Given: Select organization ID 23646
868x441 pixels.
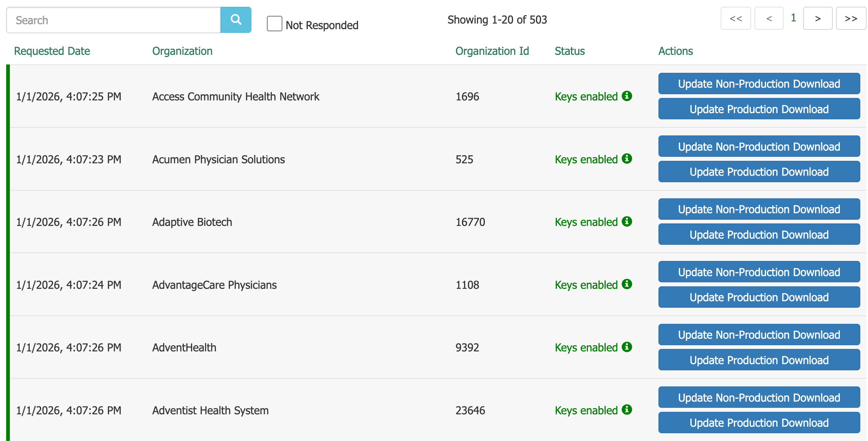Looking at the screenshot, I should pyautogui.click(x=470, y=410).
